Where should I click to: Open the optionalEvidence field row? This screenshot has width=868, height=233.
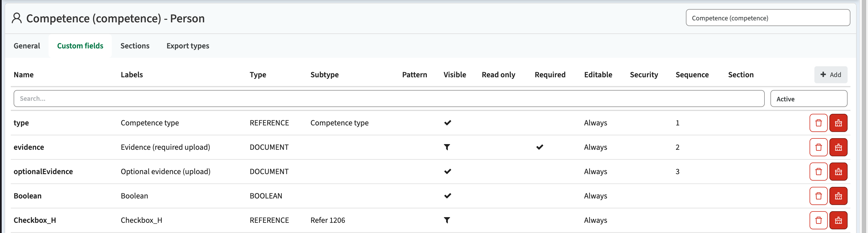[x=431, y=172]
